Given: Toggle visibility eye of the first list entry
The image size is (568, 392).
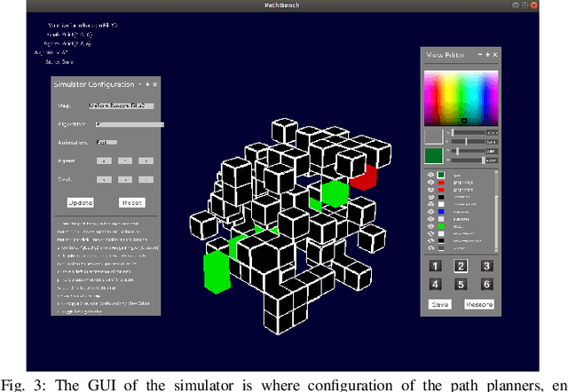Looking at the screenshot, I should point(431,175).
